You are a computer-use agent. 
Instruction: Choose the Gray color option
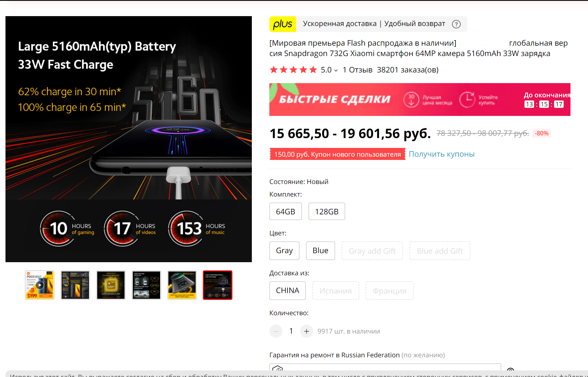click(284, 251)
